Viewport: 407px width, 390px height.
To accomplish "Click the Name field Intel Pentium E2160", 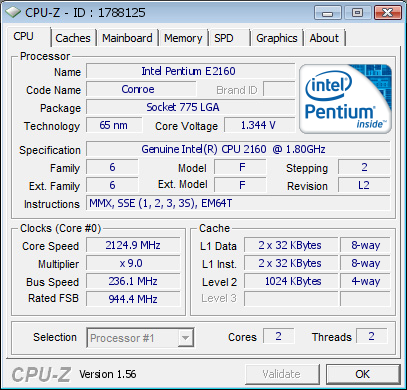I will pyautogui.click(x=190, y=71).
